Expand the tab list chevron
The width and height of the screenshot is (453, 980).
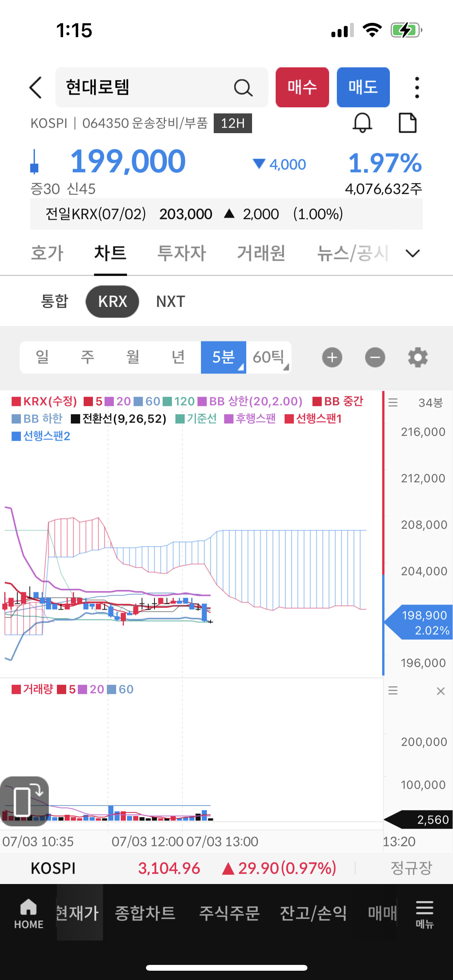pos(412,254)
